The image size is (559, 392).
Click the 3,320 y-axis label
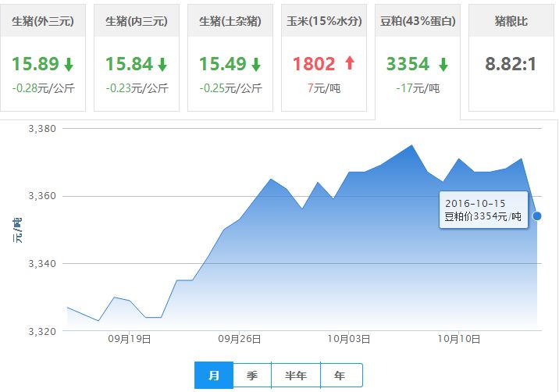point(42,332)
